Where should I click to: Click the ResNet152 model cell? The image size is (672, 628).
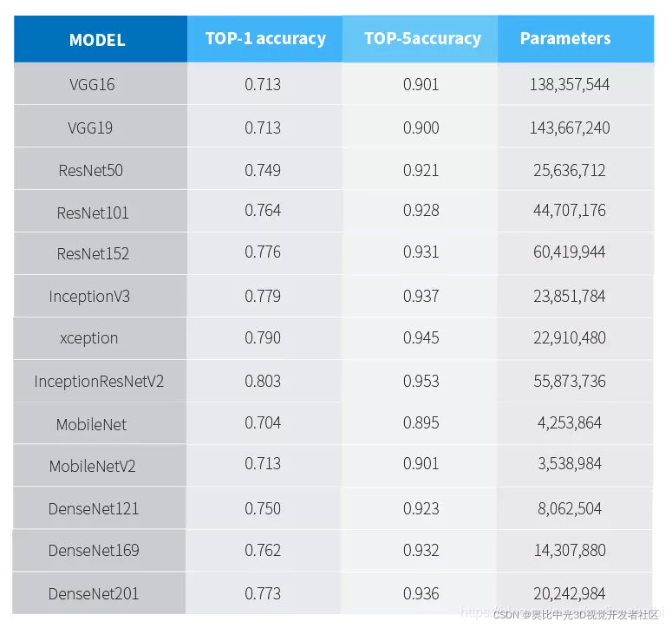click(x=93, y=253)
